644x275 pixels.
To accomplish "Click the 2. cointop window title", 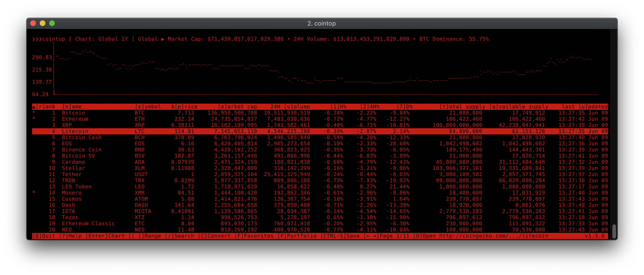I will pyautogui.click(x=322, y=23).
